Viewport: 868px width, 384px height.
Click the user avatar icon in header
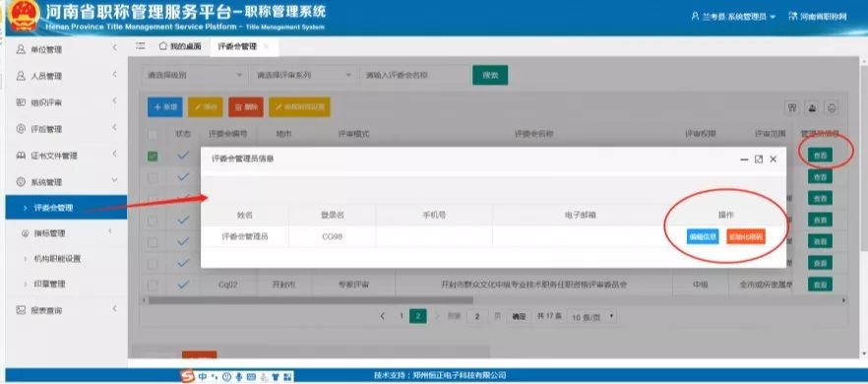pos(695,17)
